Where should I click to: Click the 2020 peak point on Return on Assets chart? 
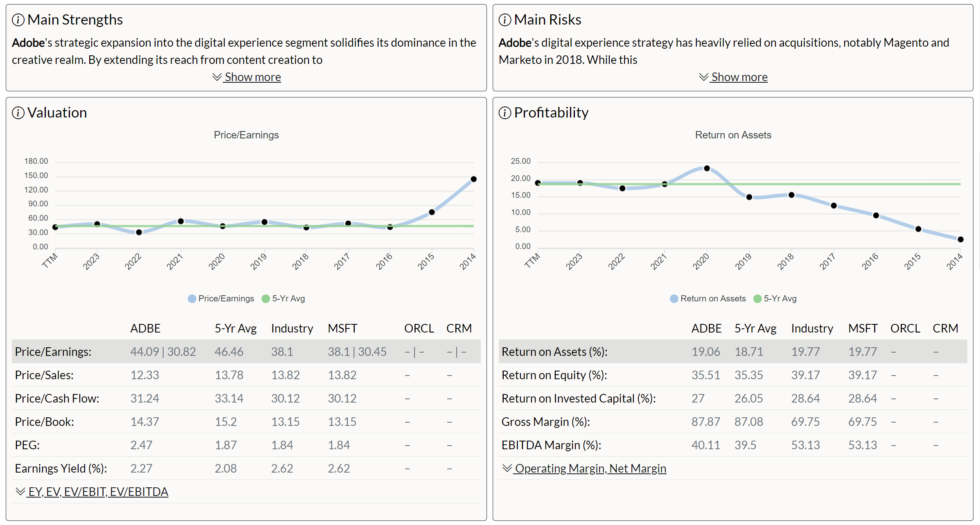707,168
